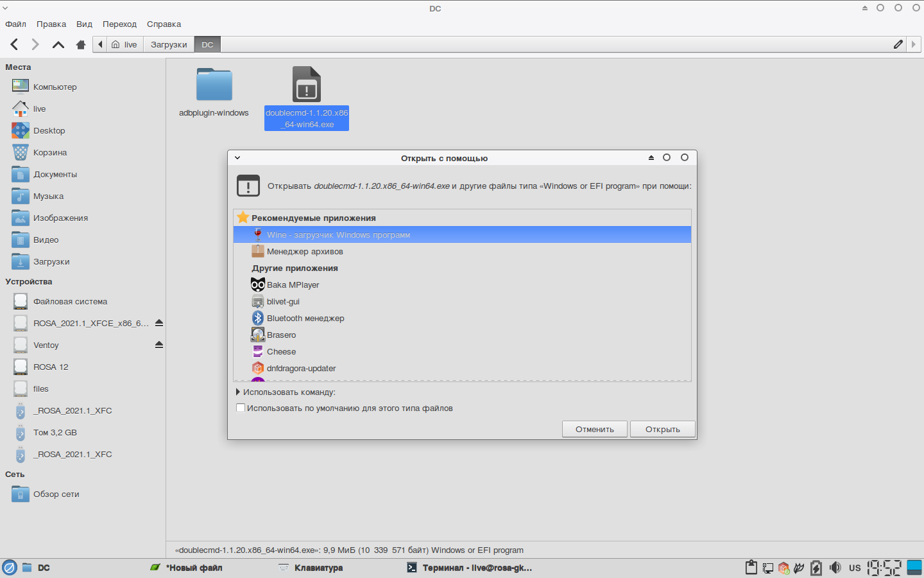Screen dimensions: 924x578
Task: Open Документы in the sidebar
Action: [x=55, y=174]
